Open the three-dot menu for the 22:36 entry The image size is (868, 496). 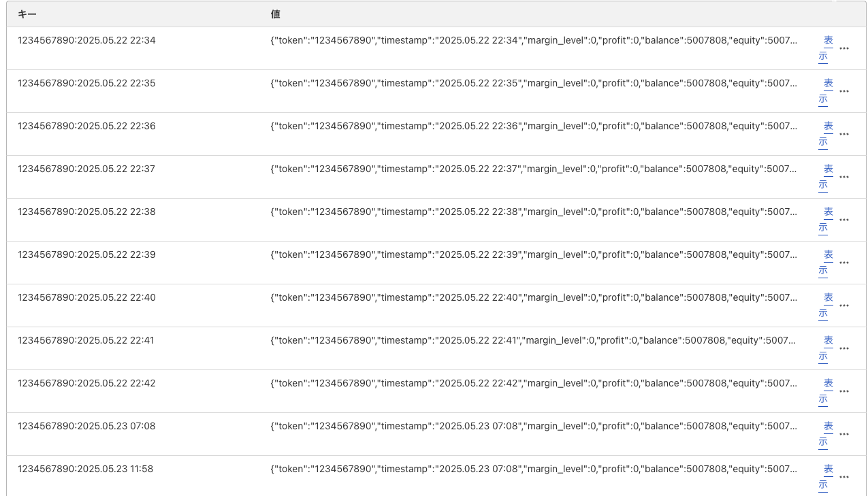tap(844, 134)
